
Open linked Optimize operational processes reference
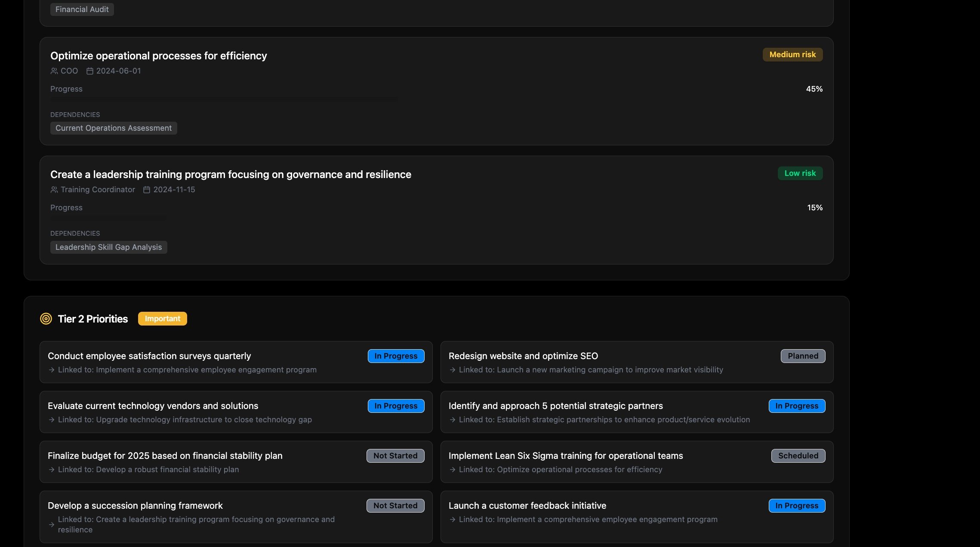(x=579, y=470)
